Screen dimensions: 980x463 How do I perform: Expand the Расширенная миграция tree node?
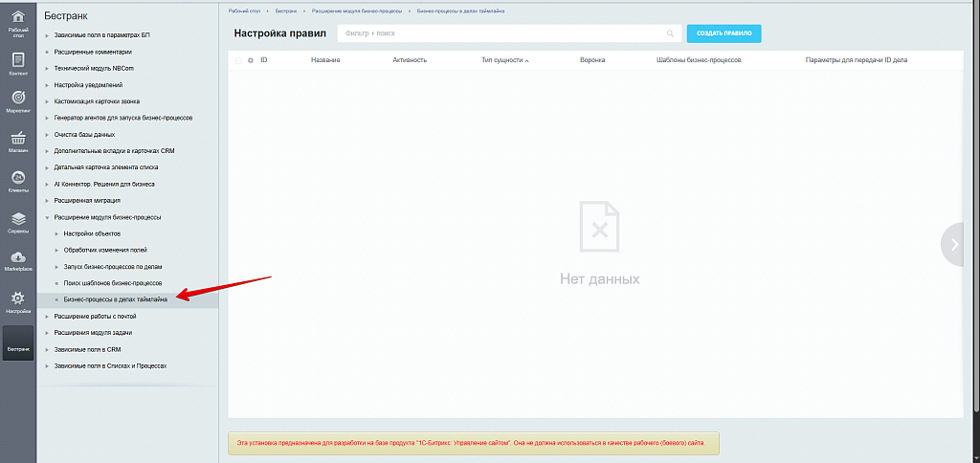coord(48,201)
